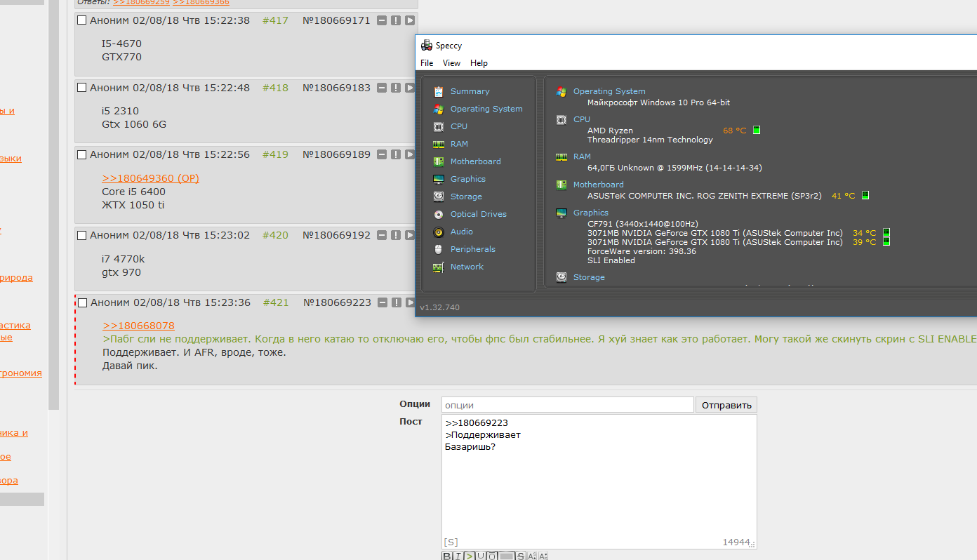Insert spoiler gray block markup button
The image size is (977, 560).
[507, 556]
